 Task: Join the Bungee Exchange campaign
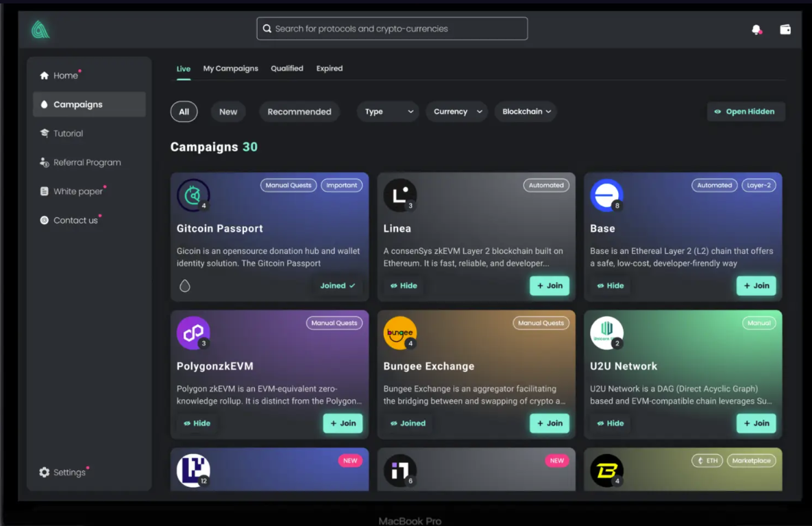point(549,423)
